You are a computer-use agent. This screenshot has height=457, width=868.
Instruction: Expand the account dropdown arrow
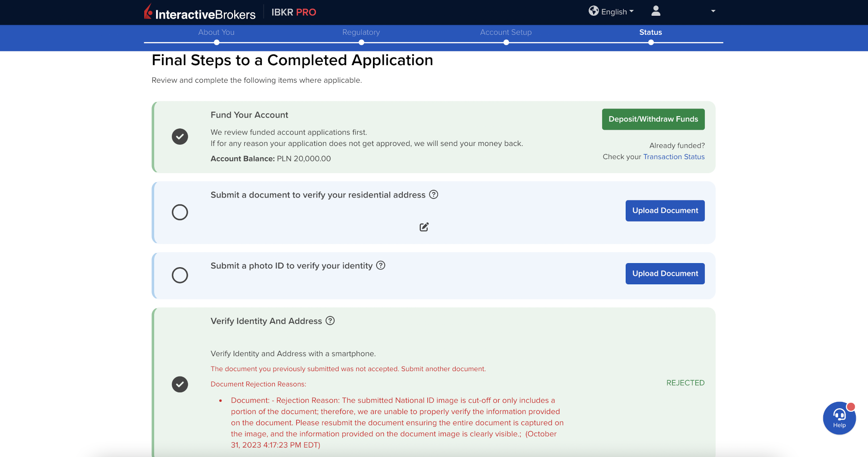pyautogui.click(x=713, y=11)
